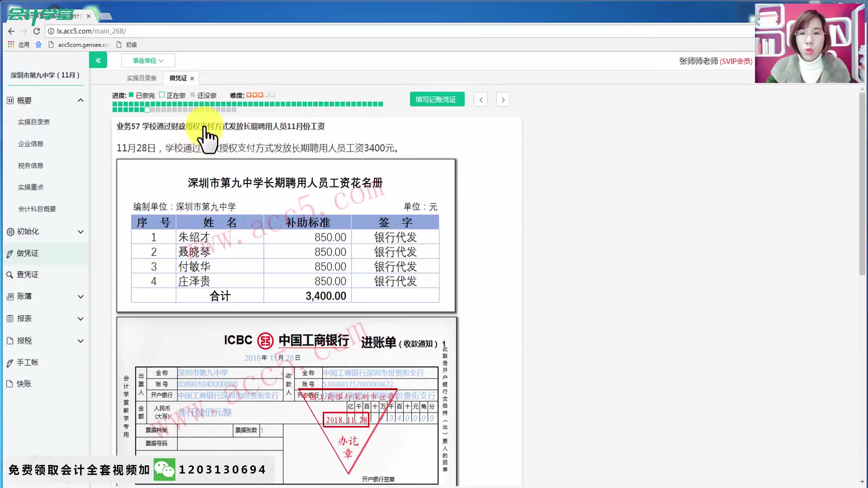Open the 快账 sidebar entry
The width and height of the screenshot is (868, 488).
click(9, 384)
